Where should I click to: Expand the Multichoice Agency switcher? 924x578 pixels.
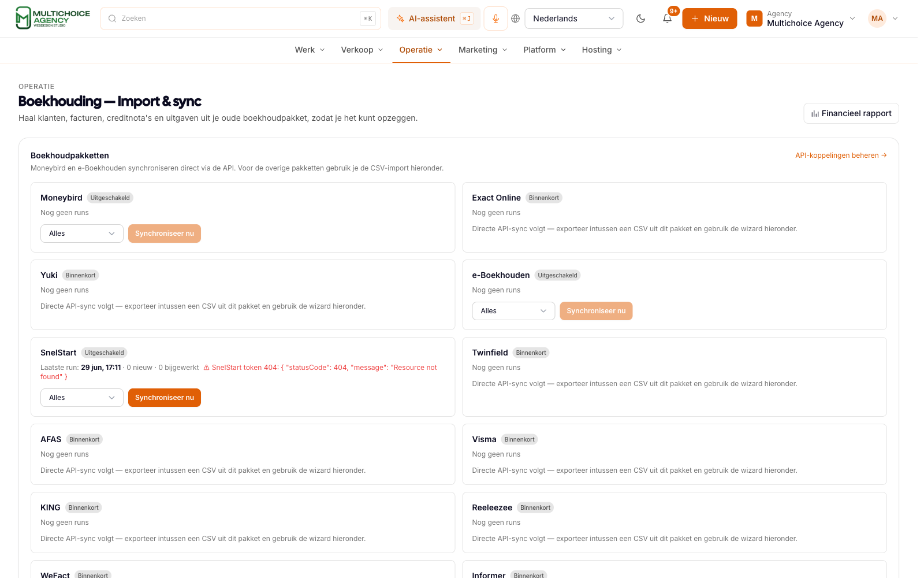click(x=852, y=18)
